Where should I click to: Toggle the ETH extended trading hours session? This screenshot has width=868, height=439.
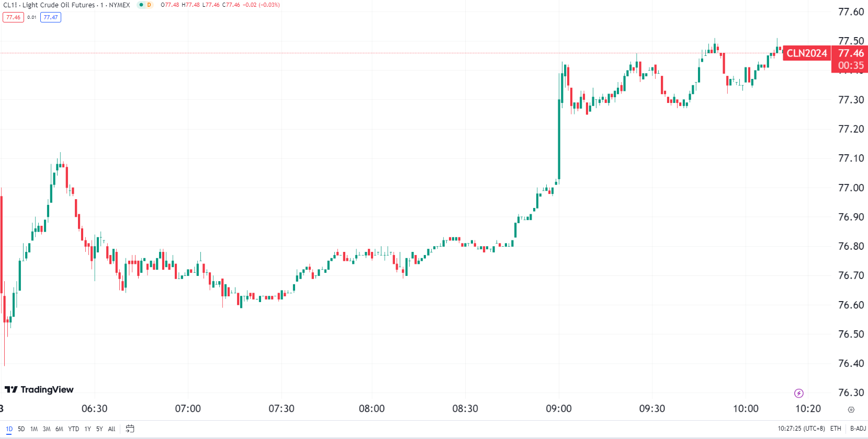click(x=836, y=429)
